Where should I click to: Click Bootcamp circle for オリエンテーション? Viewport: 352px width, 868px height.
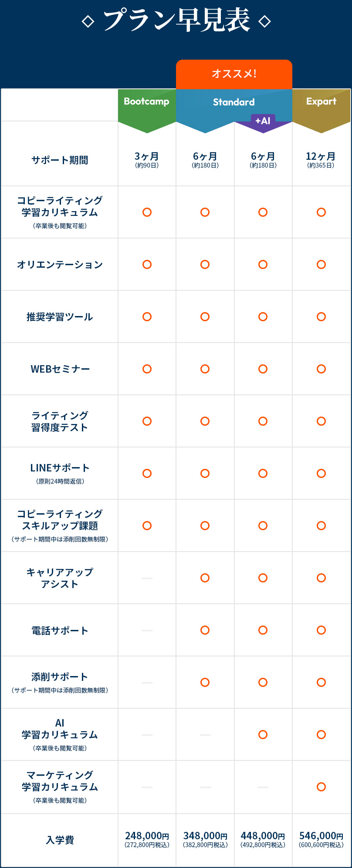pyautogui.click(x=147, y=265)
